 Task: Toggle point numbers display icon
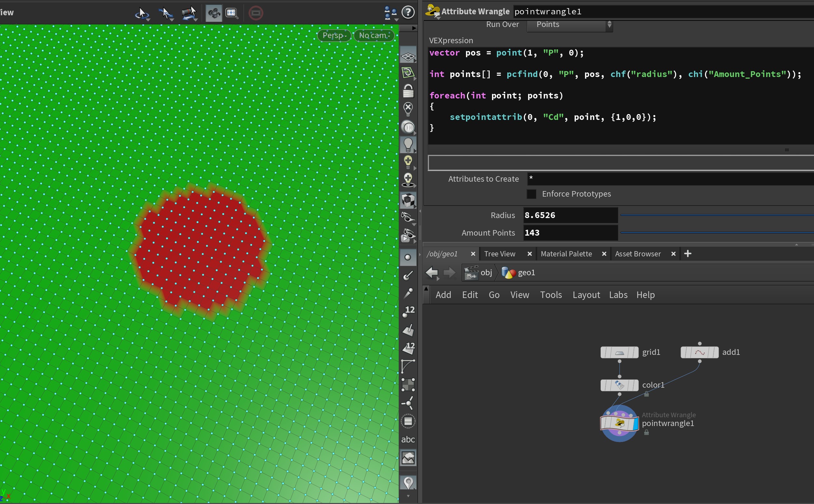[x=408, y=312]
